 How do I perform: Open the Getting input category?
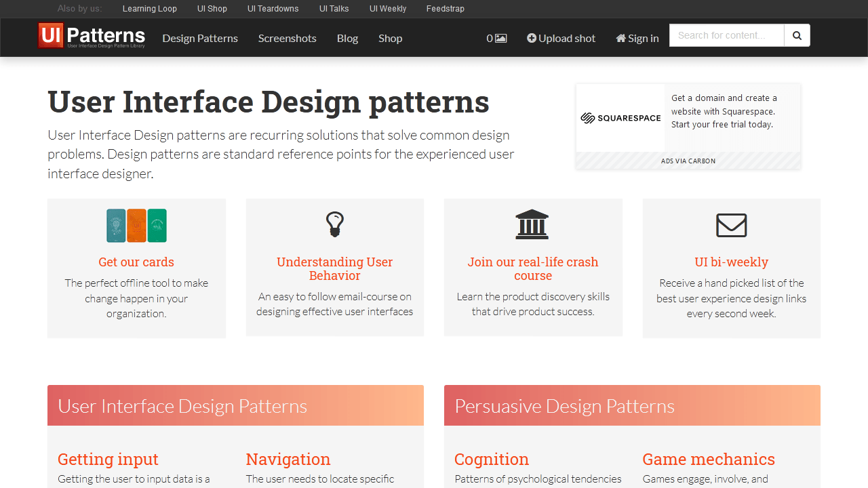[108, 459]
